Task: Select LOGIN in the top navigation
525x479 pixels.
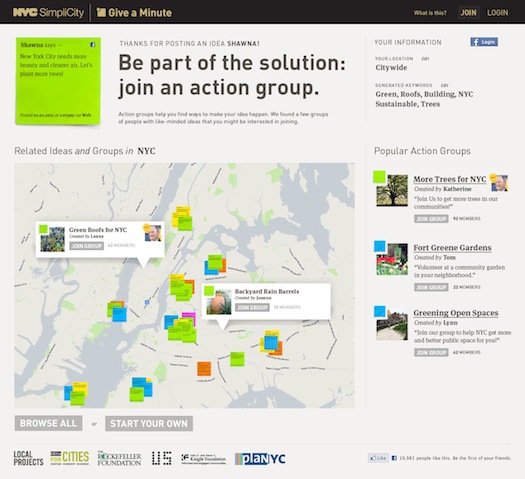Action: (498, 13)
